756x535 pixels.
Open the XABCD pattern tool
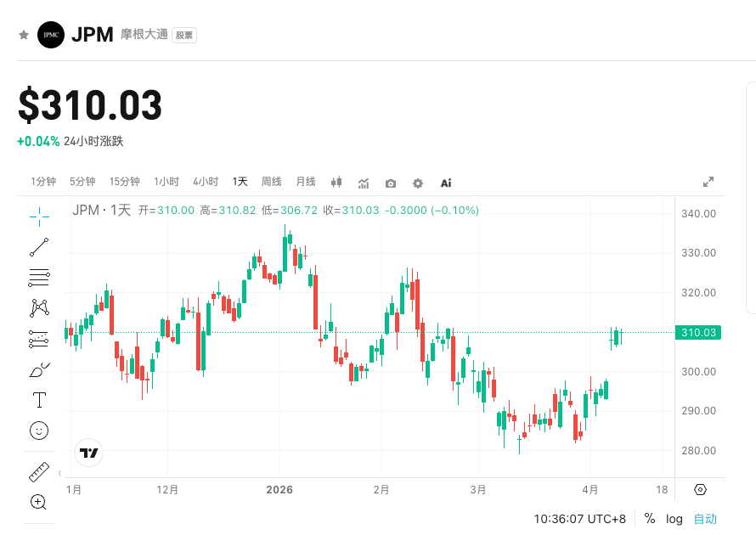pos(37,307)
